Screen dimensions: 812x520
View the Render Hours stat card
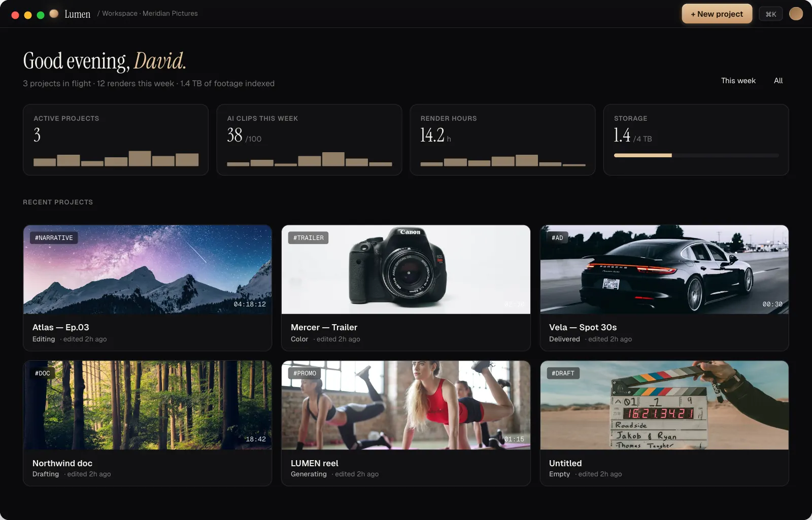coord(502,140)
